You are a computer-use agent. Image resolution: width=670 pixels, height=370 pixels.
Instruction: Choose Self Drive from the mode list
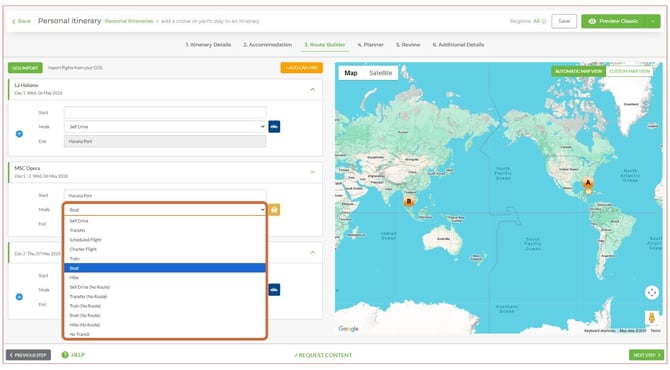tap(165, 221)
